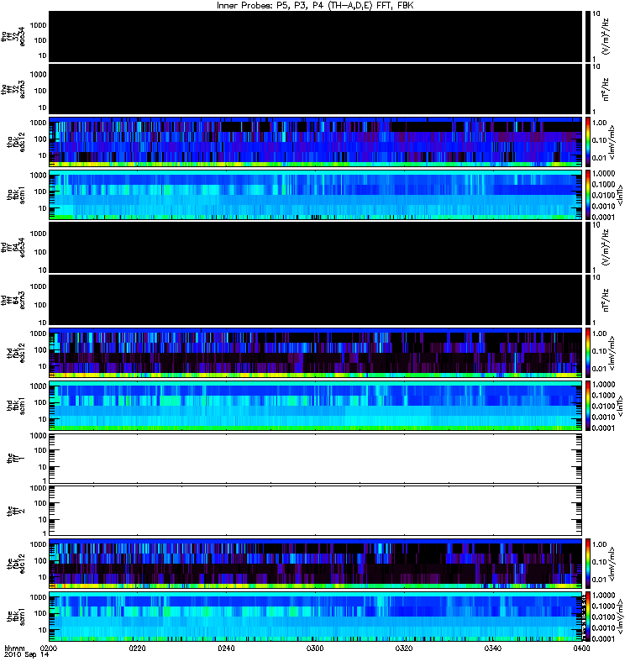Click the (V/m)²/Hz unit label beside tha edc34
This screenshot has height=672, width=630.
[606, 37]
